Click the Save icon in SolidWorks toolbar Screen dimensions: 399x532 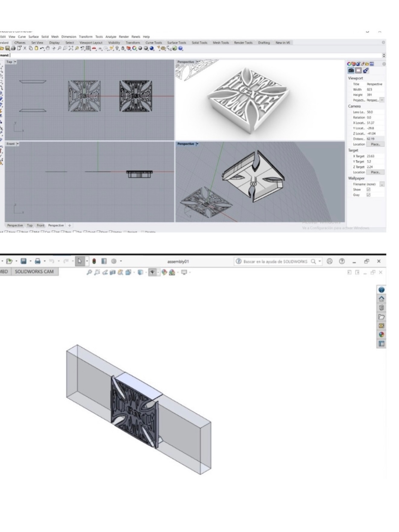[x=24, y=261]
